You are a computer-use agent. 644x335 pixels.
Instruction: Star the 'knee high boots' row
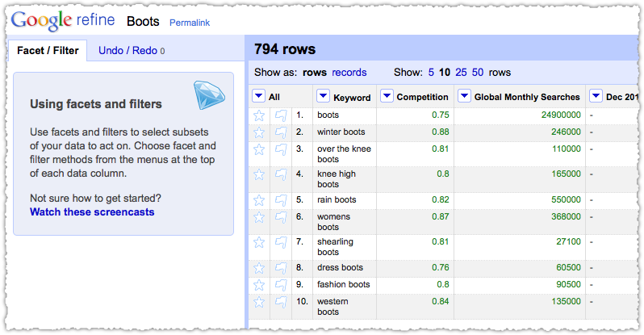pos(259,174)
